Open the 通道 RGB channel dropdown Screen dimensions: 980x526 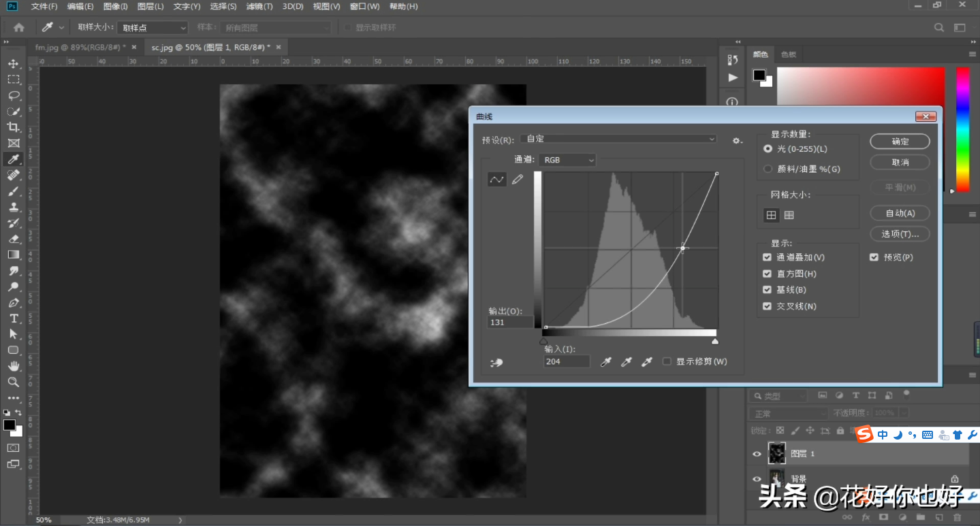(x=567, y=160)
